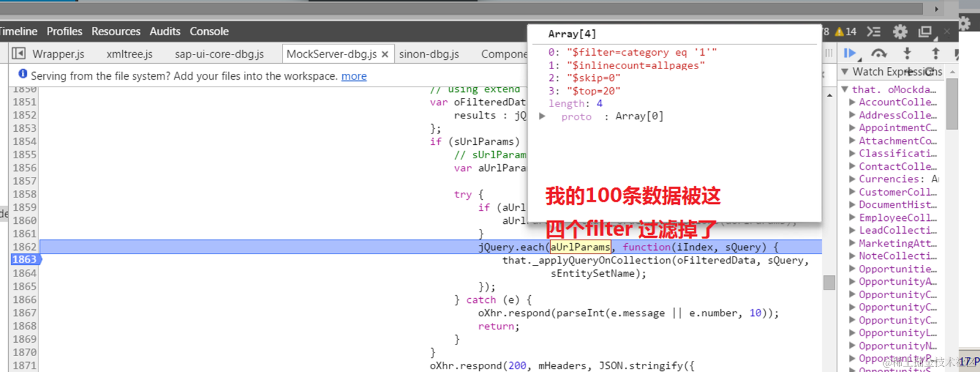The height and width of the screenshot is (372, 980).
Task: Click array item '$inlinecount=allpages'
Action: click(627, 65)
